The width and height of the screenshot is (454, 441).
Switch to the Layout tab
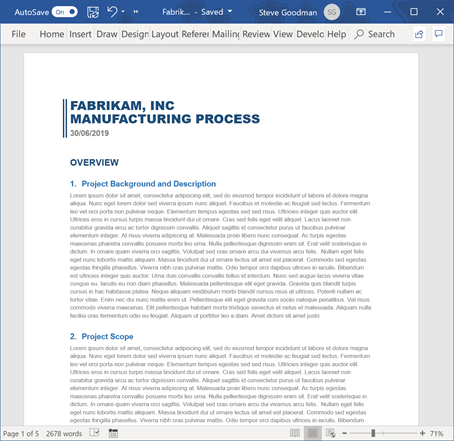(165, 34)
